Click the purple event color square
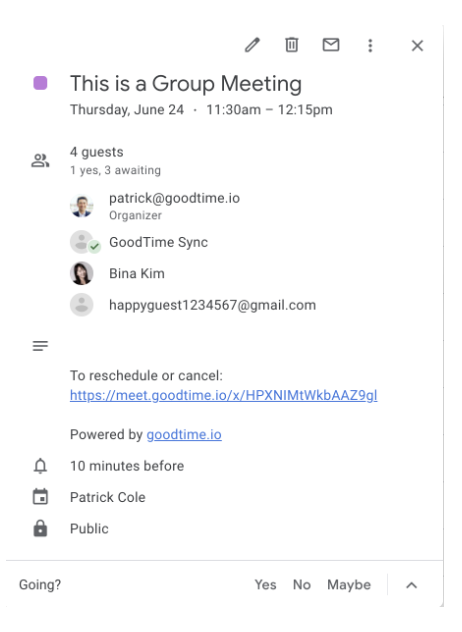Viewport: 462px width, 632px height. coord(40,83)
